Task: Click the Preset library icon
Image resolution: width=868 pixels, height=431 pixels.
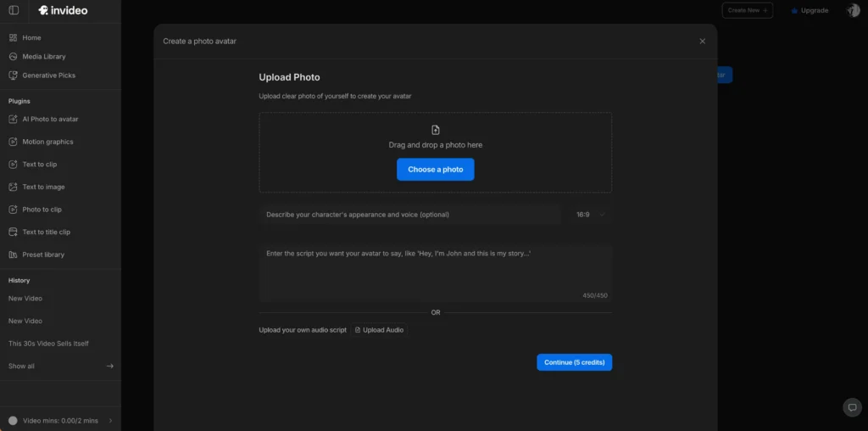Action: [13, 255]
